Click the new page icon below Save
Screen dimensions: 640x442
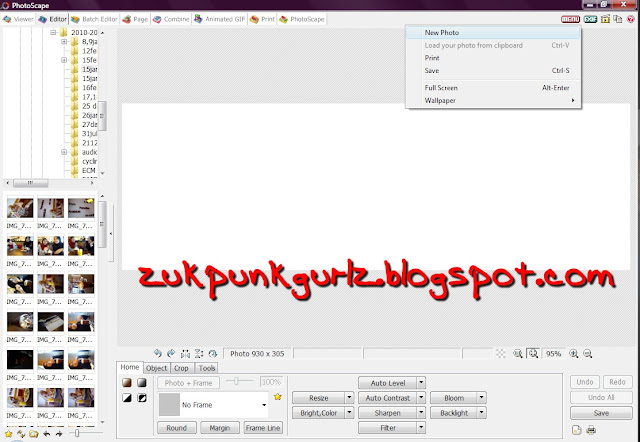point(576,430)
